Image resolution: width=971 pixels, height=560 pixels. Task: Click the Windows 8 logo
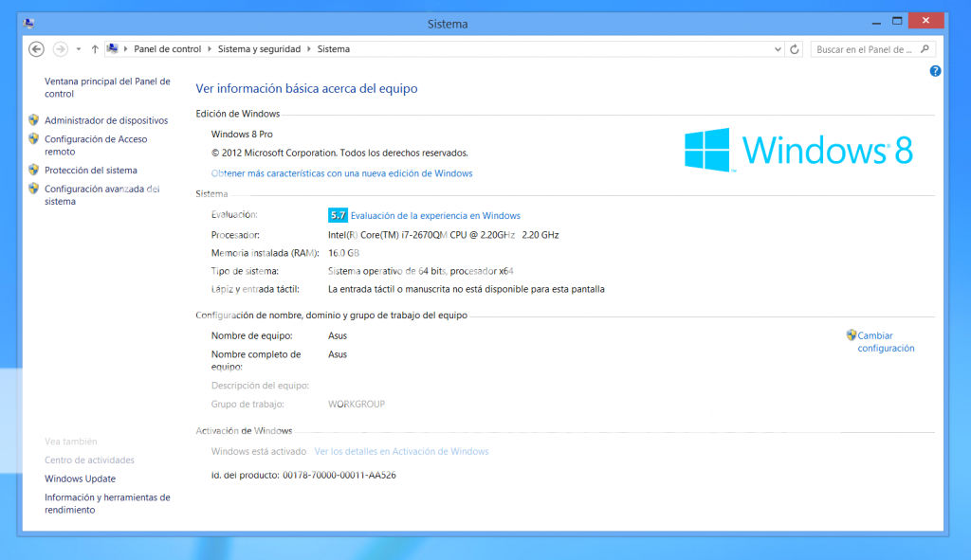[x=798, y=150]
